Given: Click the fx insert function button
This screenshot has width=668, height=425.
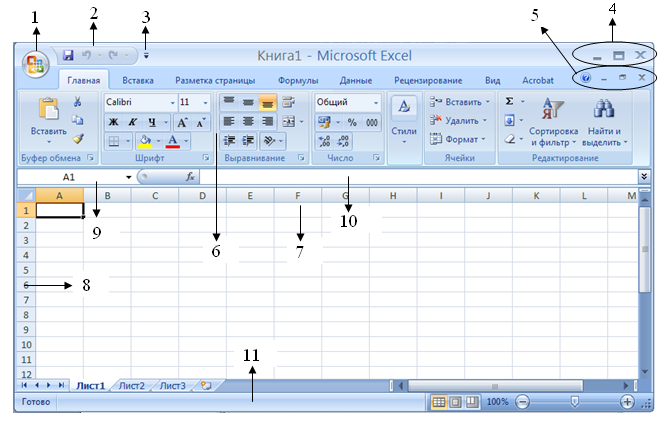Looking at the screenshot, I should 190,176.
